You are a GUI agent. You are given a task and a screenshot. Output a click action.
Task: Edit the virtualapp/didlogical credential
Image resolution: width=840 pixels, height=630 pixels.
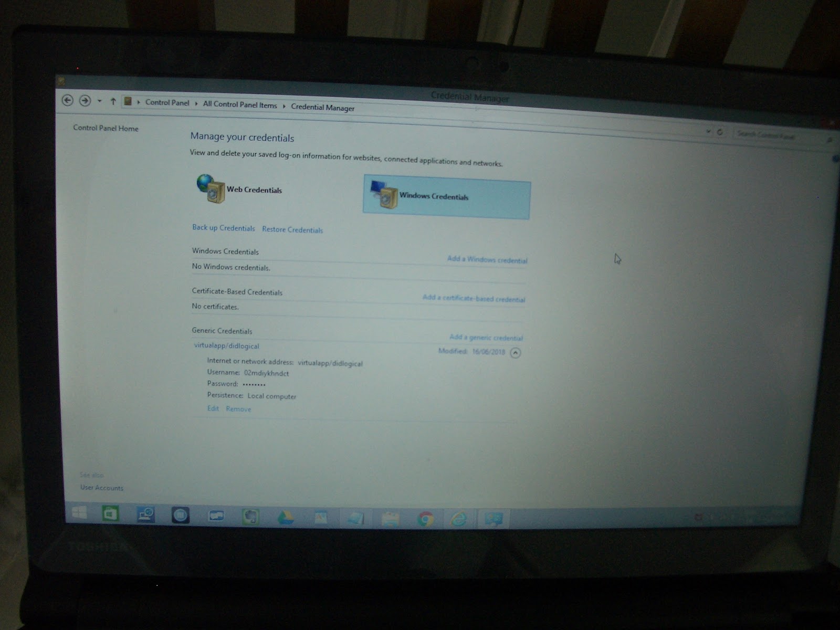pyautogui.click(x=213, y=408)
